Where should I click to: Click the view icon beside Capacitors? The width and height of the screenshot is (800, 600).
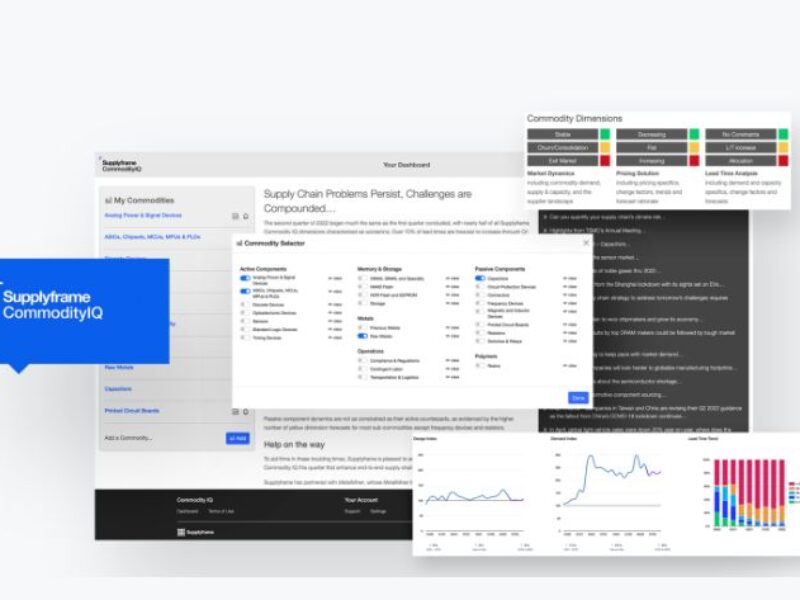click(569, 278)
